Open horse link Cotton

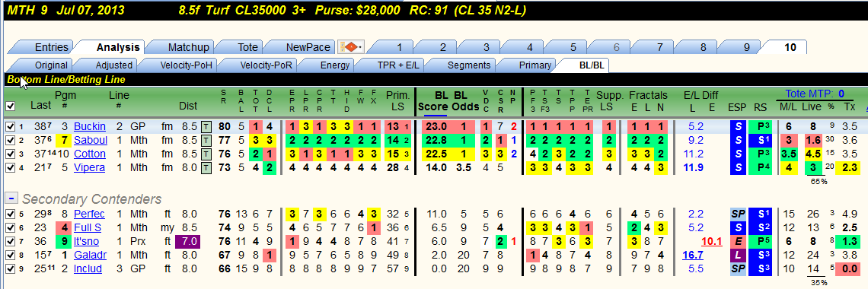90,154
